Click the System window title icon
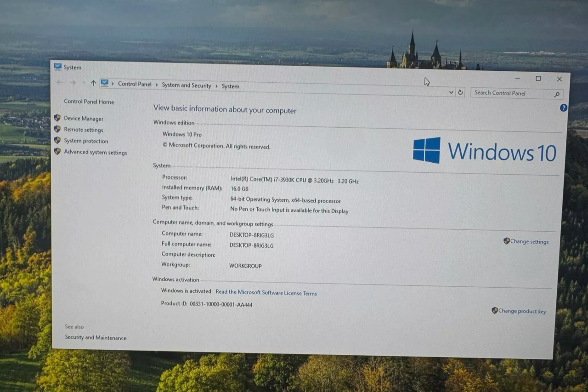Viewport: 588px width, 392px height. pos(57,67)
